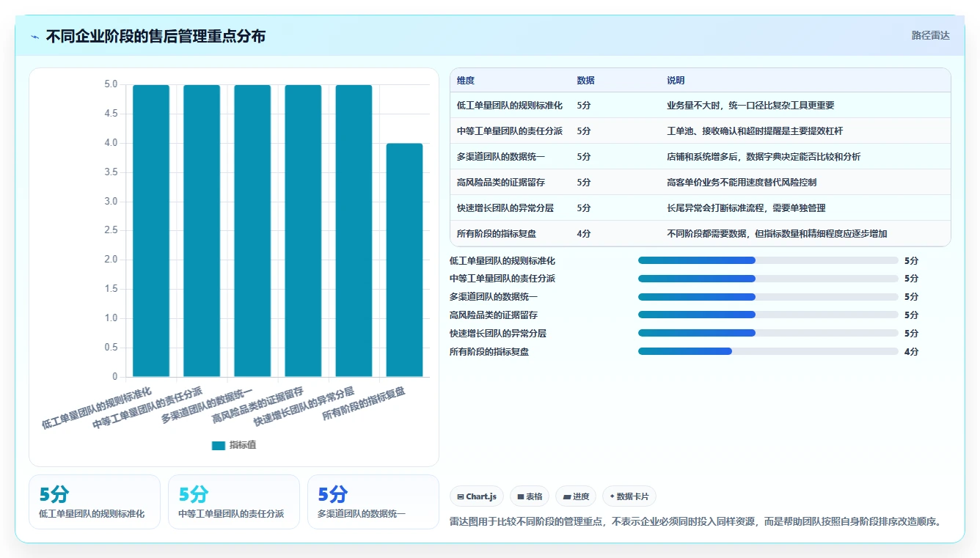Click progress bar for 所有阶段的指标复盘
Viewport: 980px width, 558px height.
pos(768,351)
